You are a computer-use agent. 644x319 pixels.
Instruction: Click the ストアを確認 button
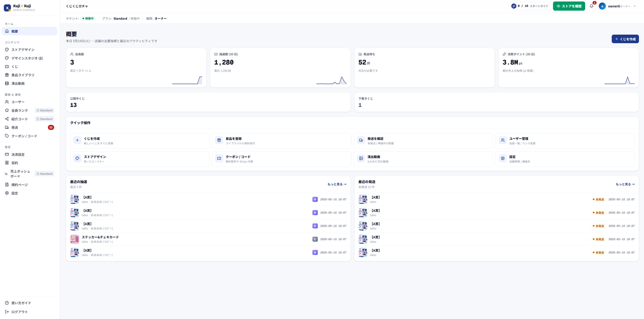click(x=569, y=6)
